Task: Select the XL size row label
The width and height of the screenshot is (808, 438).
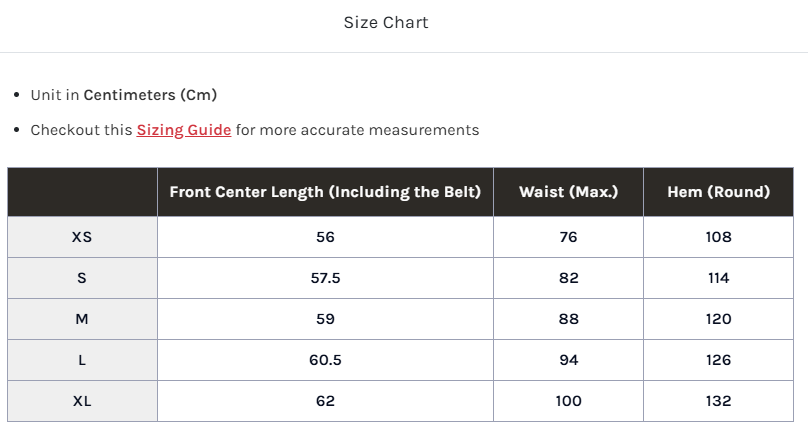Action: pyautogui.click(x=82, y=401)
